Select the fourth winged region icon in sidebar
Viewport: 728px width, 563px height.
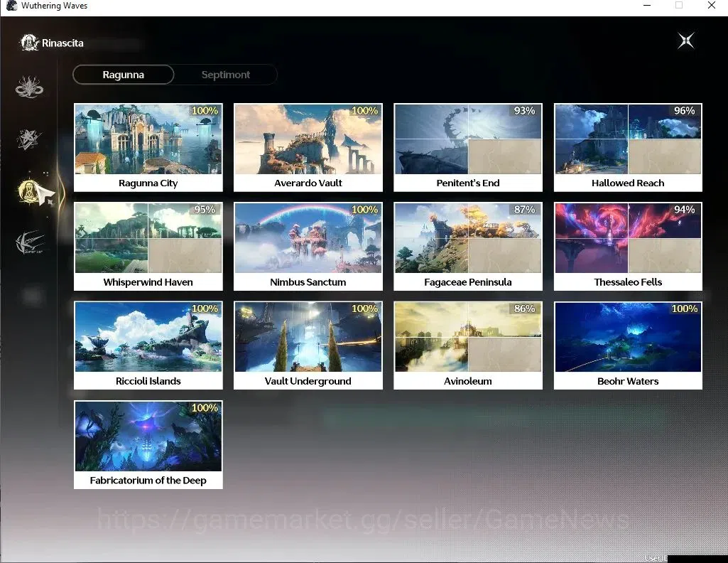(30, 242)
